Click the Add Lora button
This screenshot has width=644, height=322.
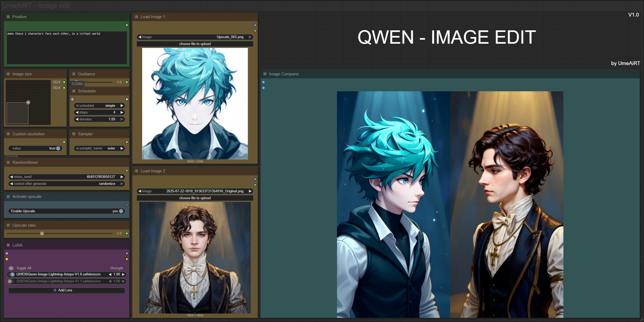click(x=67, y=290)
